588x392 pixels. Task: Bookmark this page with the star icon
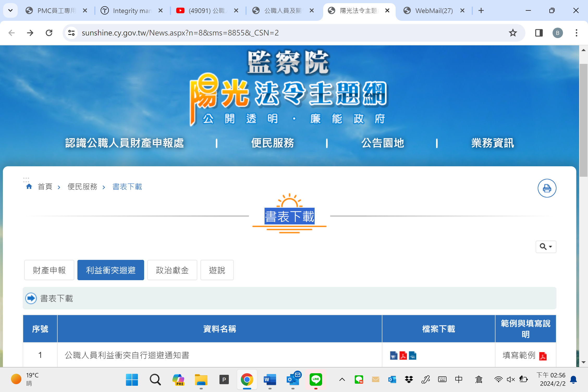(x=513, y=33)
